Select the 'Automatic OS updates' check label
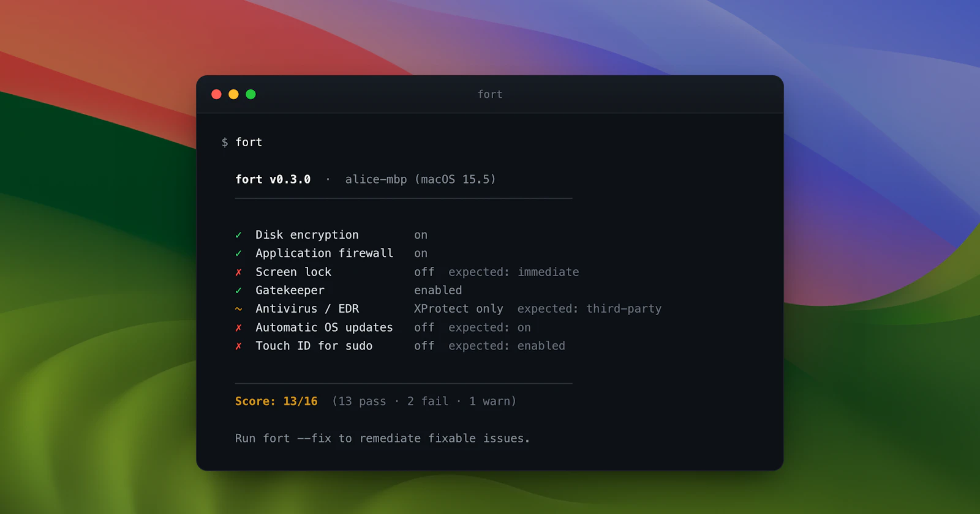This screenshot has height=514, width=980. [x=324, y=327]
